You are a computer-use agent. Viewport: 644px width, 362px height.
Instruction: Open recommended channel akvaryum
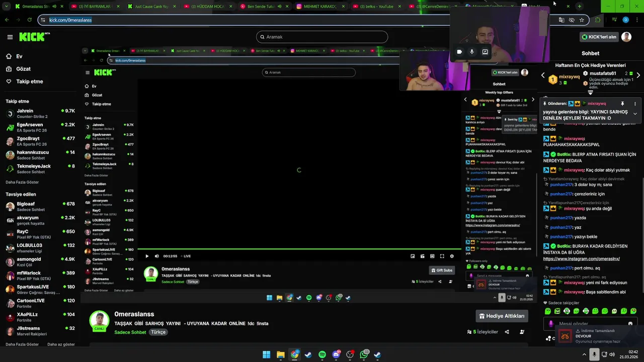coord(40,220)
